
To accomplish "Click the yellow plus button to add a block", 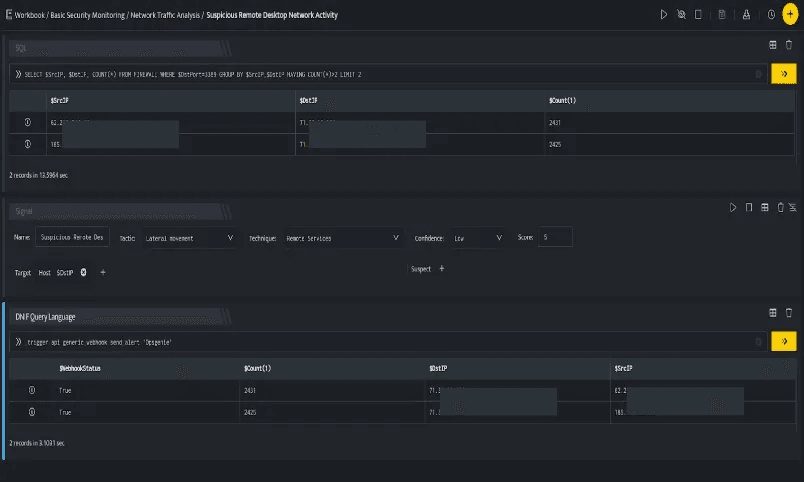I will [790, 14].
